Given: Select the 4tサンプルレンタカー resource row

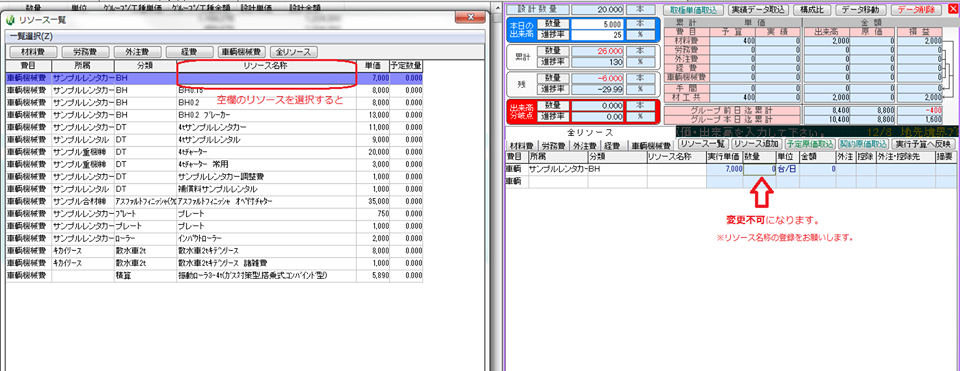Looking at the screenshot, I should tap(214, 128).
